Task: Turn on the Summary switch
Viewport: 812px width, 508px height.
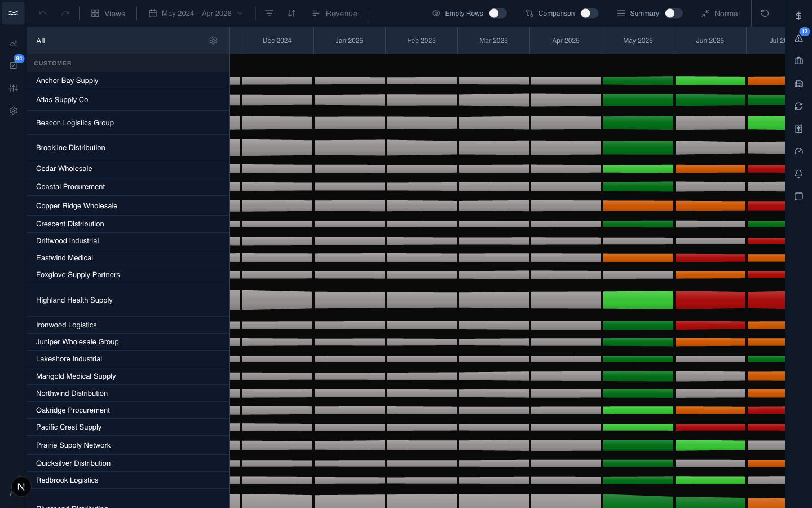Action: [x=673, y=13]
